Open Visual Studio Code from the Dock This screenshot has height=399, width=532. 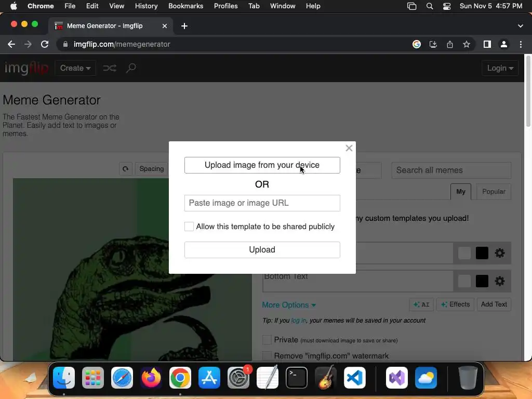tap(354, 378)
